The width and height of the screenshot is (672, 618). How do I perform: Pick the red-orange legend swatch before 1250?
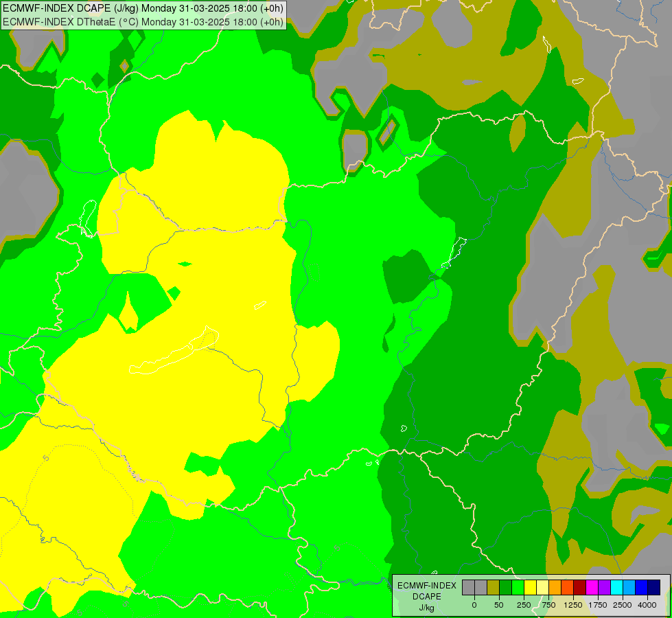(x=568, y=588)
